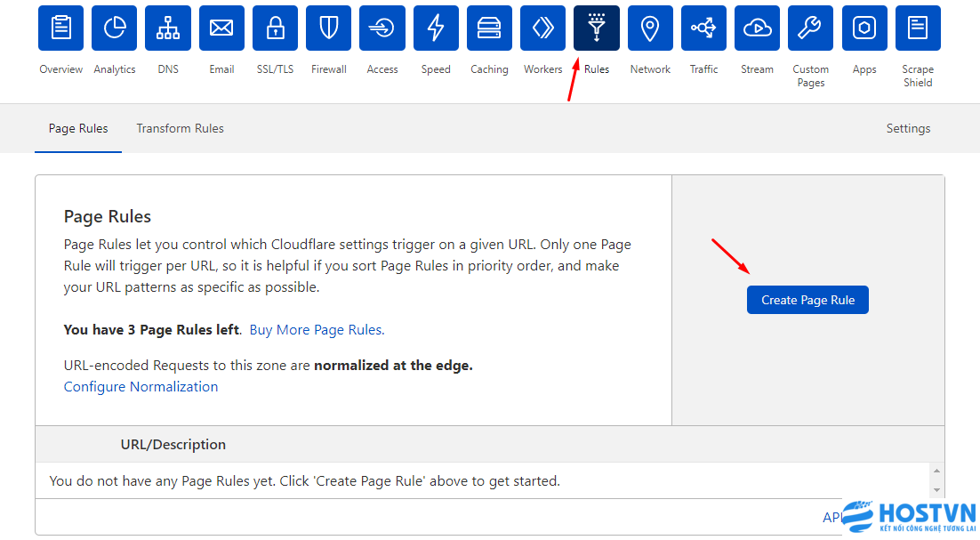Switch to the Transform Rules tab
The width and height of the screenshot is (980, 540).
point(180,128)
